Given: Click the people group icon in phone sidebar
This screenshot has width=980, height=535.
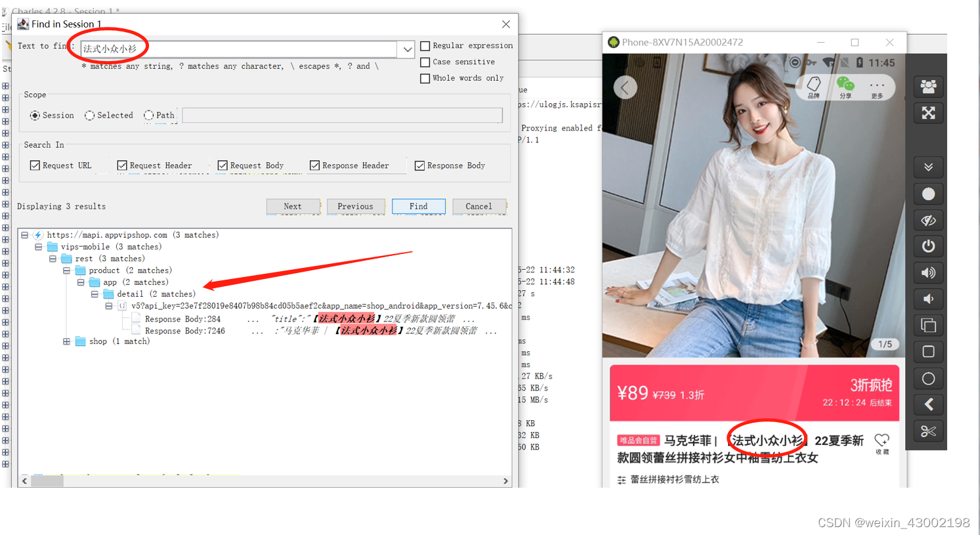Looking at the screenshot, I should click(928, 87).
